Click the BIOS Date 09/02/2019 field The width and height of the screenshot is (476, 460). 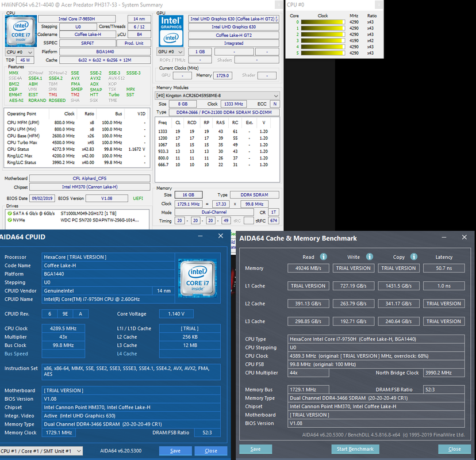tap(42, 198)
